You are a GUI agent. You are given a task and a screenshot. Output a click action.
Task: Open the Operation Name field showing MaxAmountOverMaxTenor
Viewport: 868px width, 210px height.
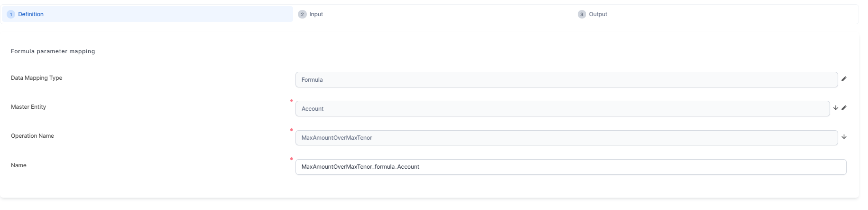[x=566, y=138]
